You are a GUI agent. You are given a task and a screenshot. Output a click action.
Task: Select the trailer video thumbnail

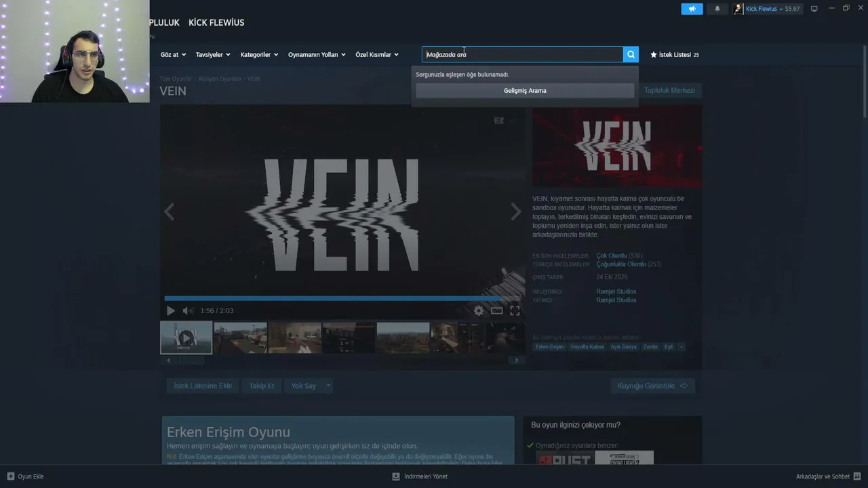(186, 338)
